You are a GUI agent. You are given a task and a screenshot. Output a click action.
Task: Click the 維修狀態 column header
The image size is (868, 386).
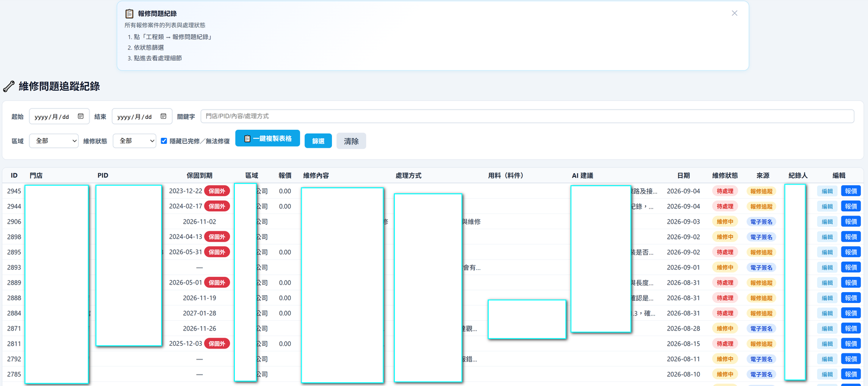(725, 175)
